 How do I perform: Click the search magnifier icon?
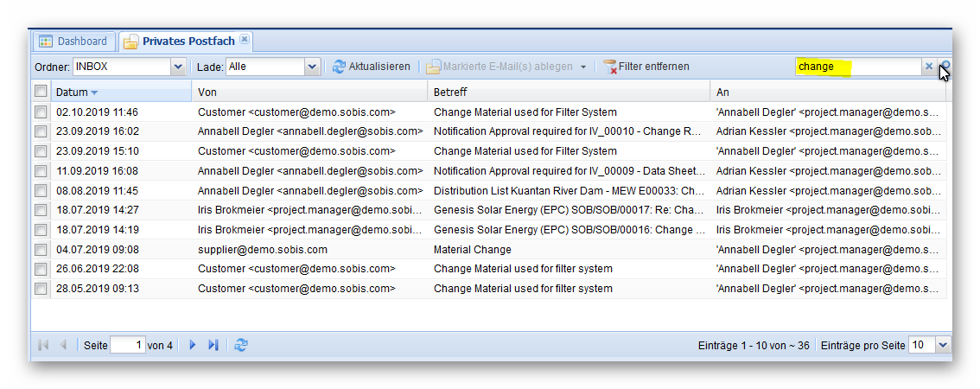(945, 67)
